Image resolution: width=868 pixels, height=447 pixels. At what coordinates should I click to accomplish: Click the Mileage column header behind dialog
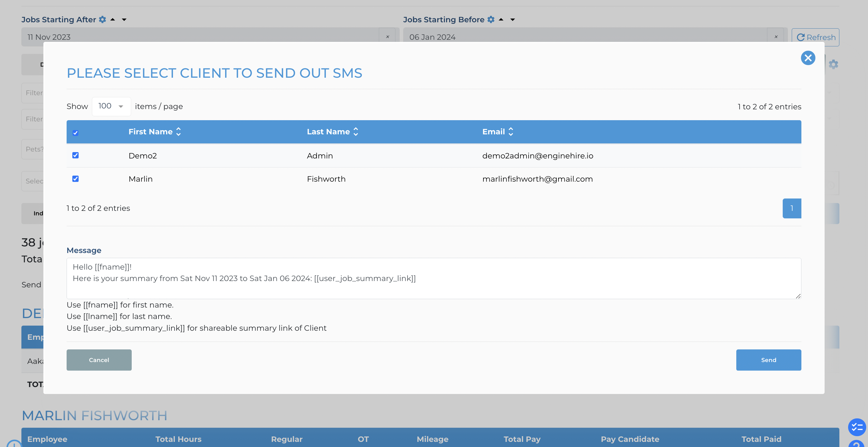[x=432, y=439]
